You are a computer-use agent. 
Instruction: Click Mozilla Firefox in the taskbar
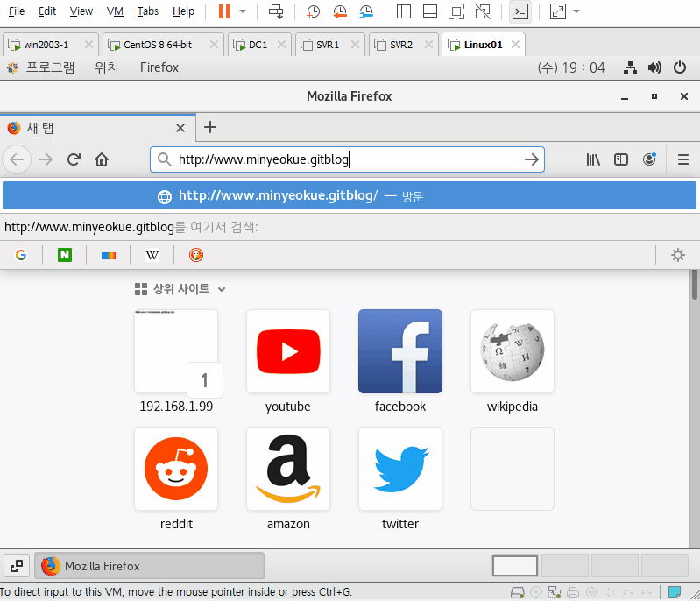coord(150,566)
